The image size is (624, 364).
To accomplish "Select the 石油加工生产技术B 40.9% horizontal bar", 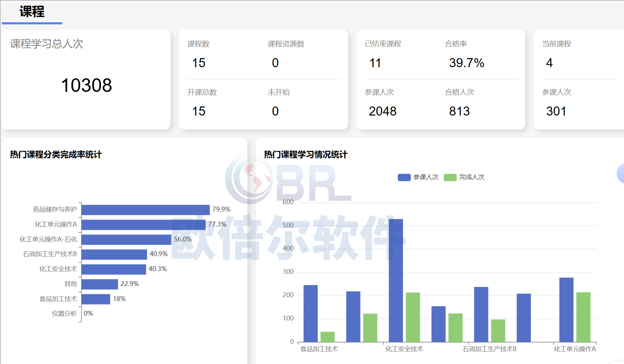I will [114, 255].
